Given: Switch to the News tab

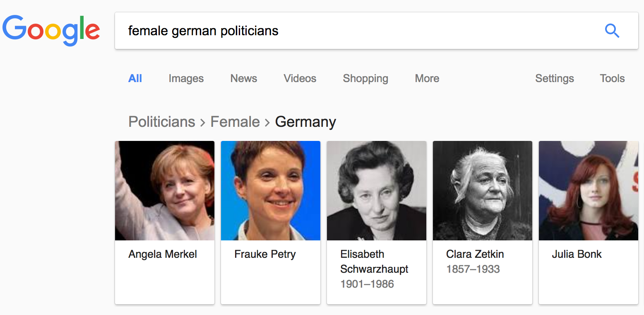Looking at the screenshot, I should pyautogui.click(x=244, y=78).
